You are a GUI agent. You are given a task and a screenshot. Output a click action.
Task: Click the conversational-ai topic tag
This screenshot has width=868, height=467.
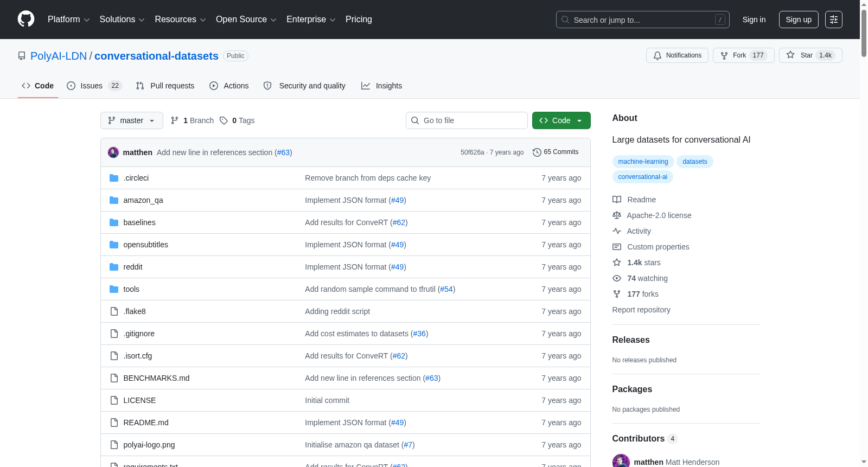pyautogui.click(x=642, y=177)
